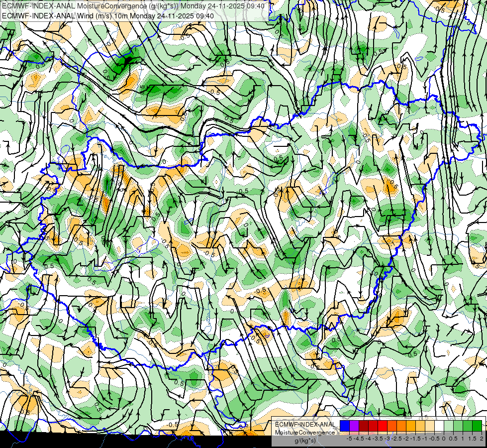Click the legend scale tick value 0
This screenshot has width=487, height=448.
click(x=444, y=439)
